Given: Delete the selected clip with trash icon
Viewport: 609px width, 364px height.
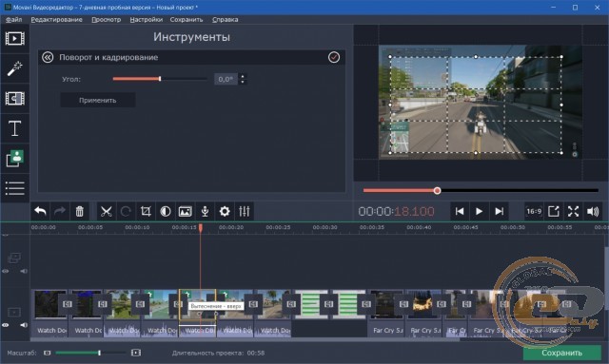Looking at the screenshot, I should [79, 212].
